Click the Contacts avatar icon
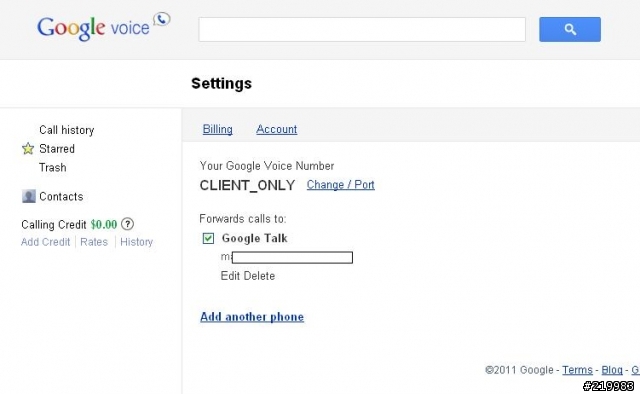Image resolution: width=640 pixels, height=394 pixels. (29, 196)
